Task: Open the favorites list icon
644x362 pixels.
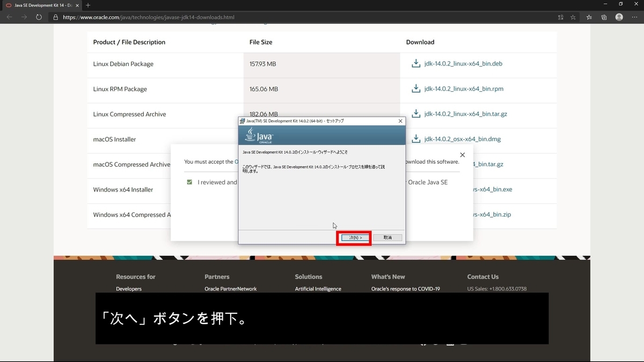Action: pyautogui.click(x=589, y=17)
